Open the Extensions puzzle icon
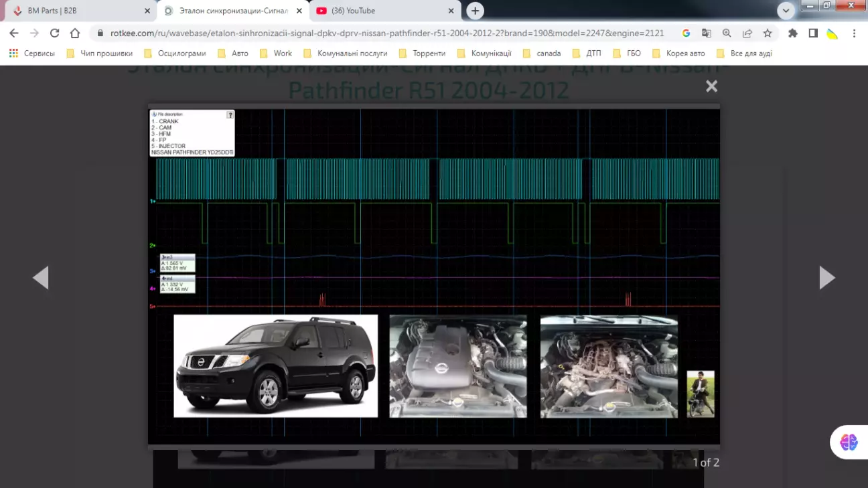 [793, 33]
